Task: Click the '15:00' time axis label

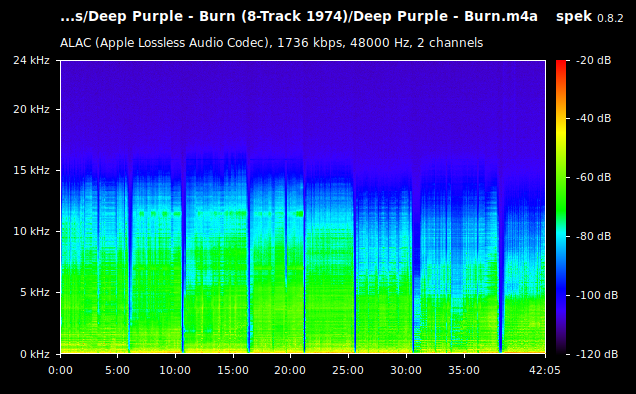Action: click(233, 370)
